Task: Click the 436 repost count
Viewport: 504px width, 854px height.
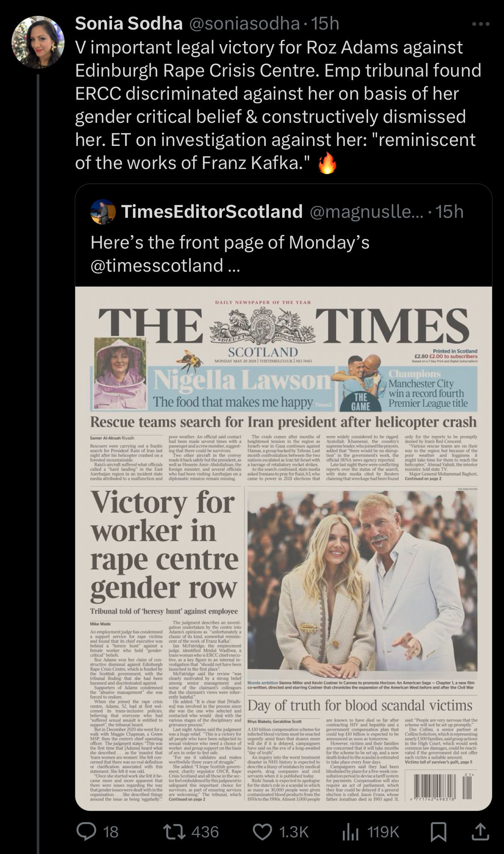Action: tap(205, 832)
